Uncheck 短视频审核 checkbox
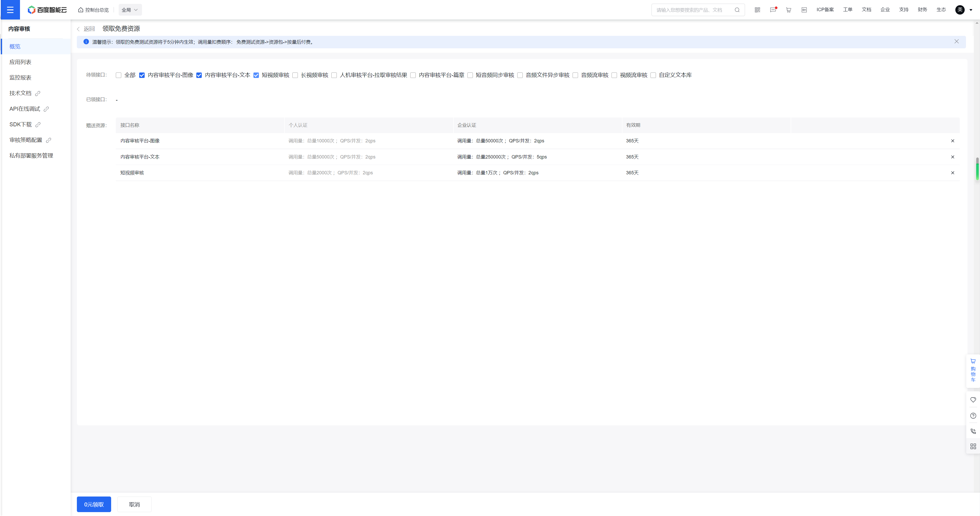Image resolution: width=980 pixels, height=516 pixels. click(x=256, y=75)
